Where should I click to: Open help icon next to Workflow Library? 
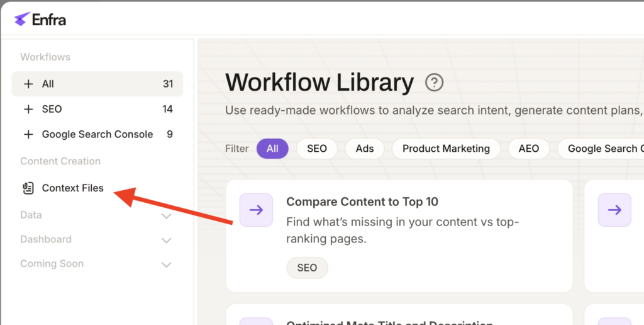coord(434,83)
